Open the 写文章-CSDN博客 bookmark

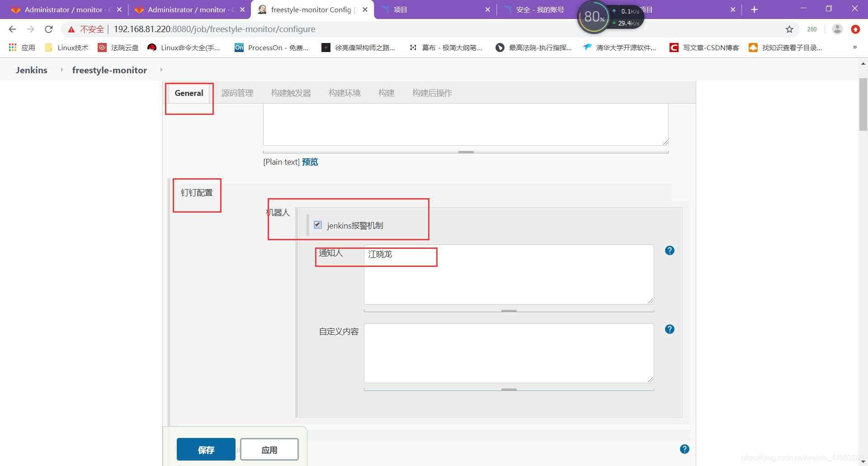coord(704,48)
